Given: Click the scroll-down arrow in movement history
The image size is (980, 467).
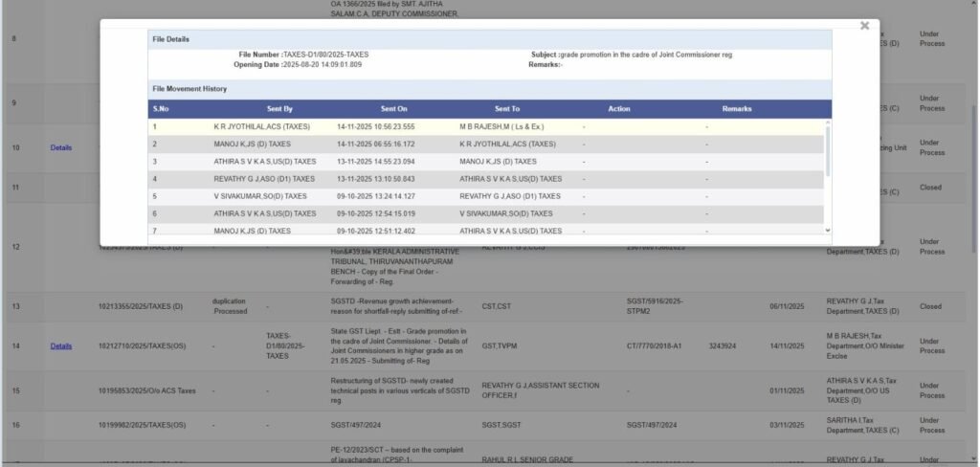Looking at the screenshot, I should 828,230.
